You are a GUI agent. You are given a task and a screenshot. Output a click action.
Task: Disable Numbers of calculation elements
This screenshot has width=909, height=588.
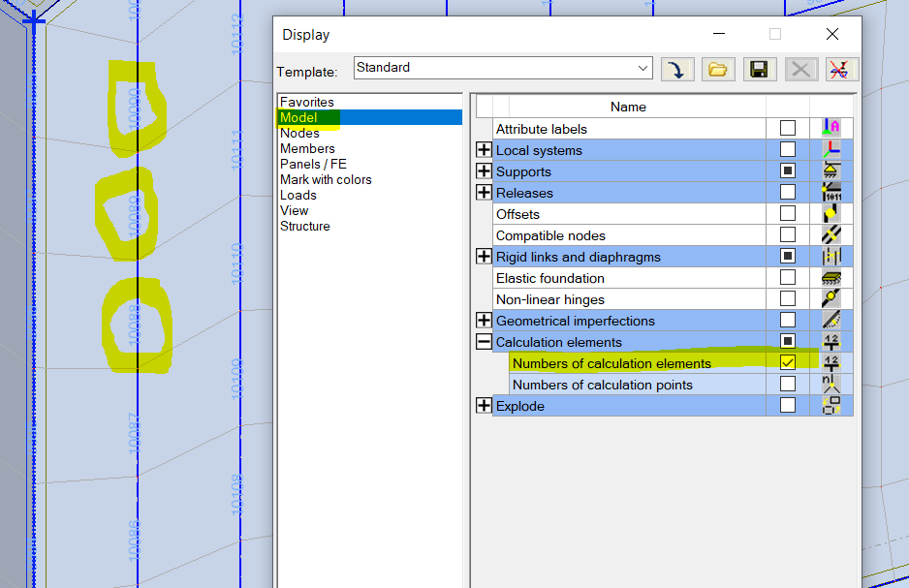click(x=788, y=362)
